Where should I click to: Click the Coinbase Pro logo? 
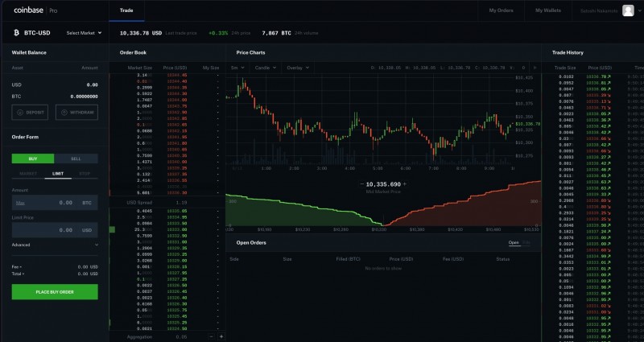[35, 10]
